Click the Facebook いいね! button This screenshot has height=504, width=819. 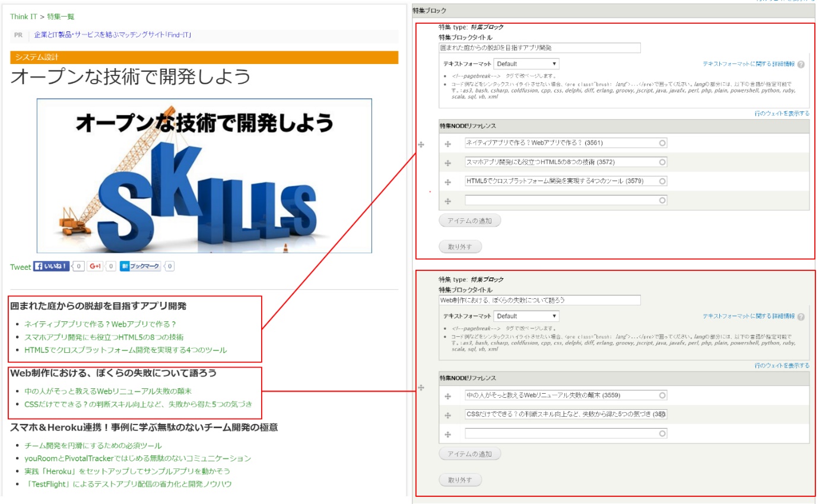click(51, 266)
